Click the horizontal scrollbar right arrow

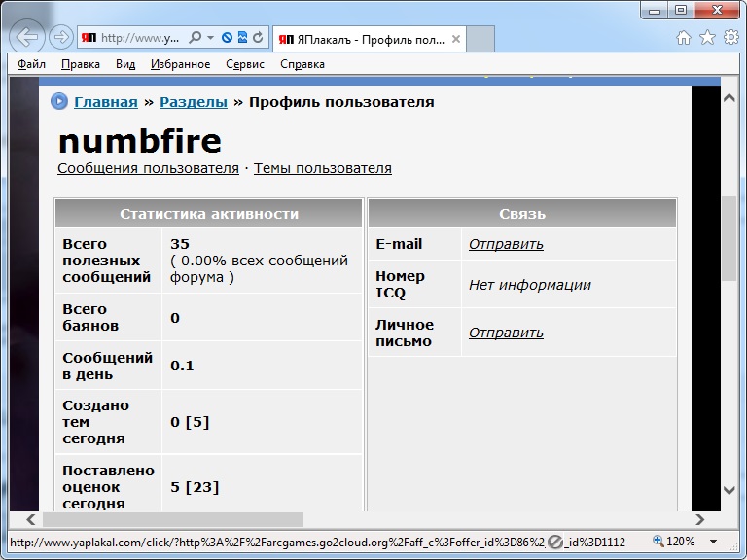point(700,519)
